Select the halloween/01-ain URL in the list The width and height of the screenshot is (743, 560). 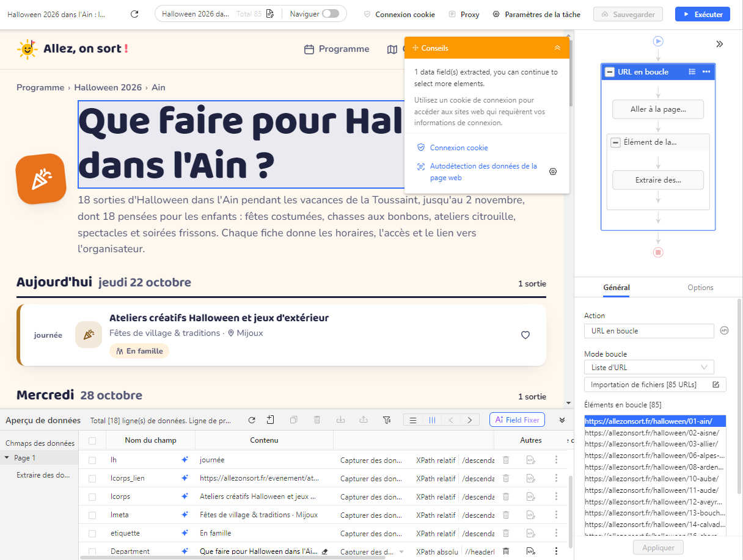[x=655, y=421]
